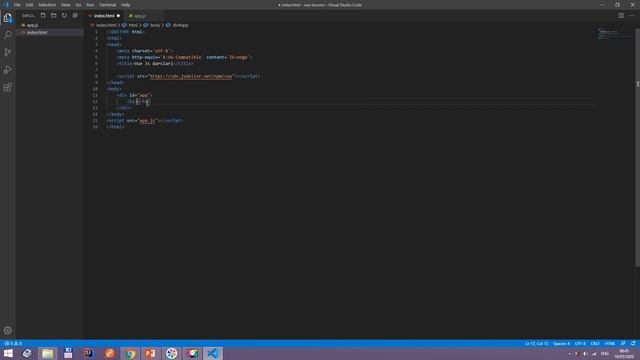Open the File menu

click(17, 5)
